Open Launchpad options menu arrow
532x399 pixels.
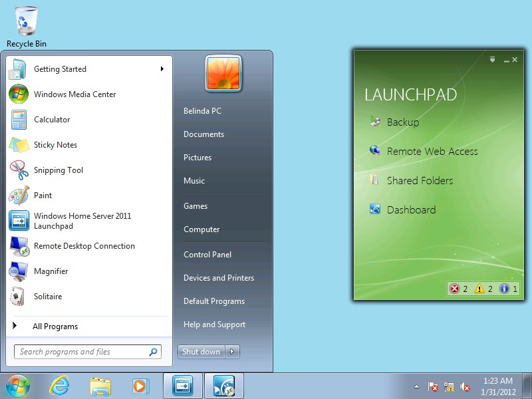click(492, 60)
